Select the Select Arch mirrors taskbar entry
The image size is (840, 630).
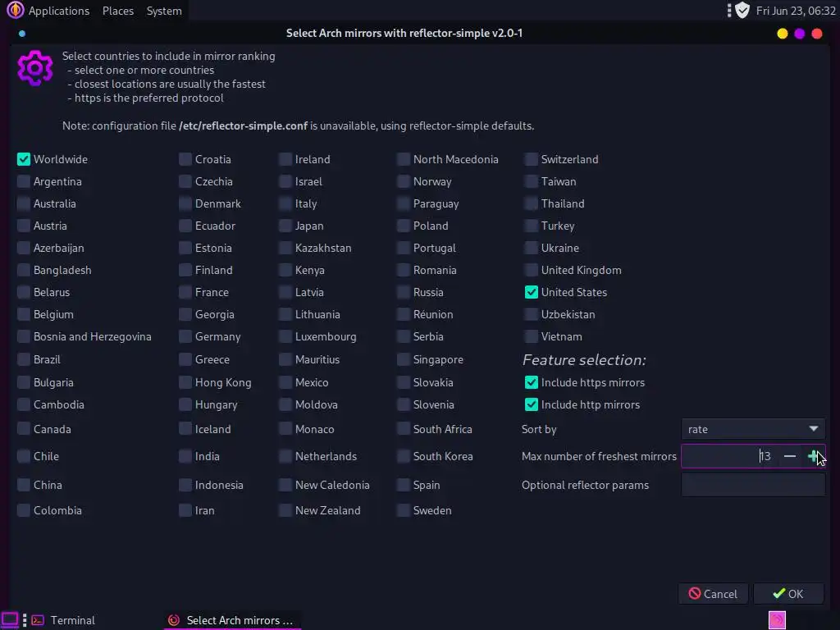231,620
